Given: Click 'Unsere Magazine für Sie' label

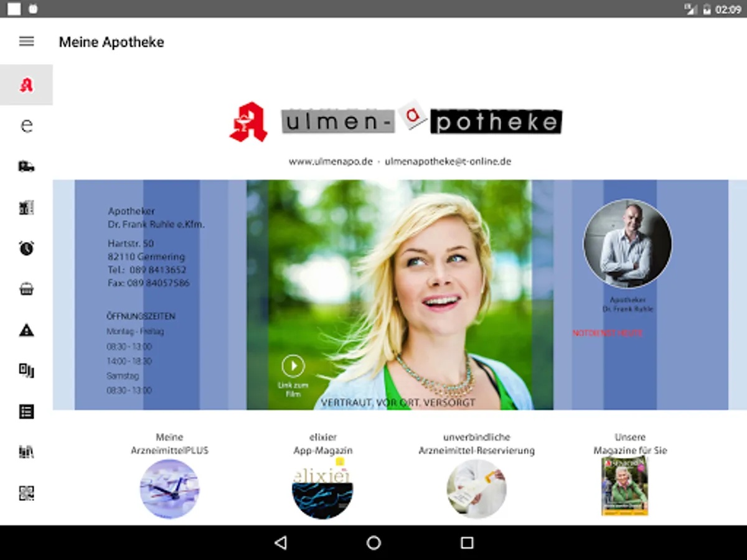Looking at the screenshot, I should 630,444.
